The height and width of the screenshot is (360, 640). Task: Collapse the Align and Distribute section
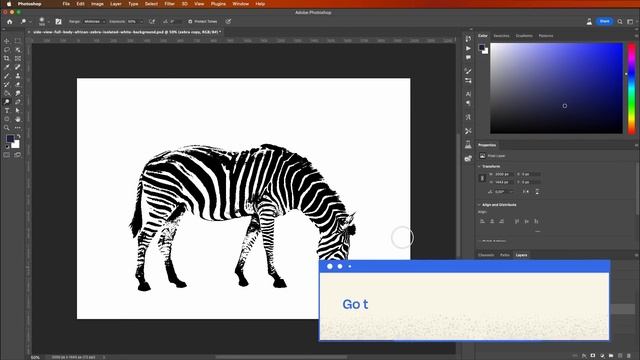tap(479, 205)
